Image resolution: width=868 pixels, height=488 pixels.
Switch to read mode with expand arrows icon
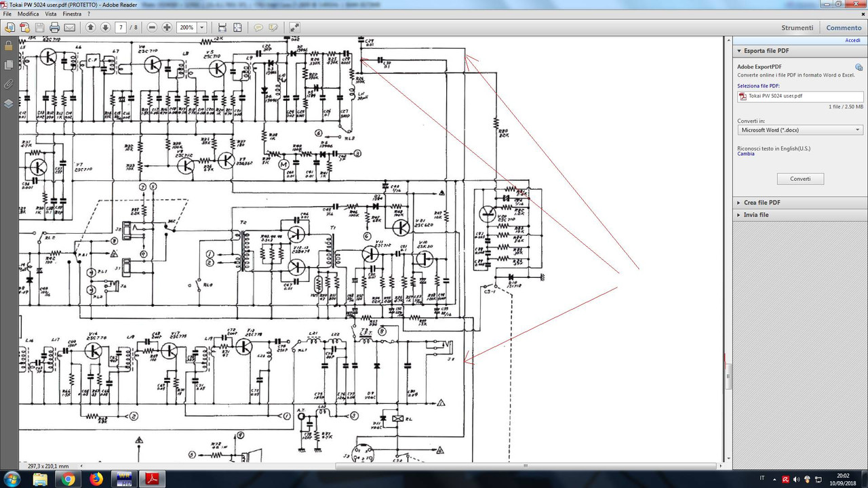pos(294,28)
